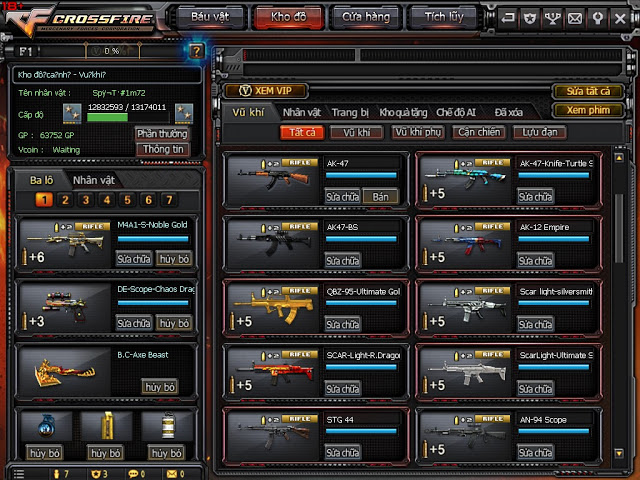Select backpack slot 3
The width and height of the screenshot is (640, 480).
click(86, 200)
